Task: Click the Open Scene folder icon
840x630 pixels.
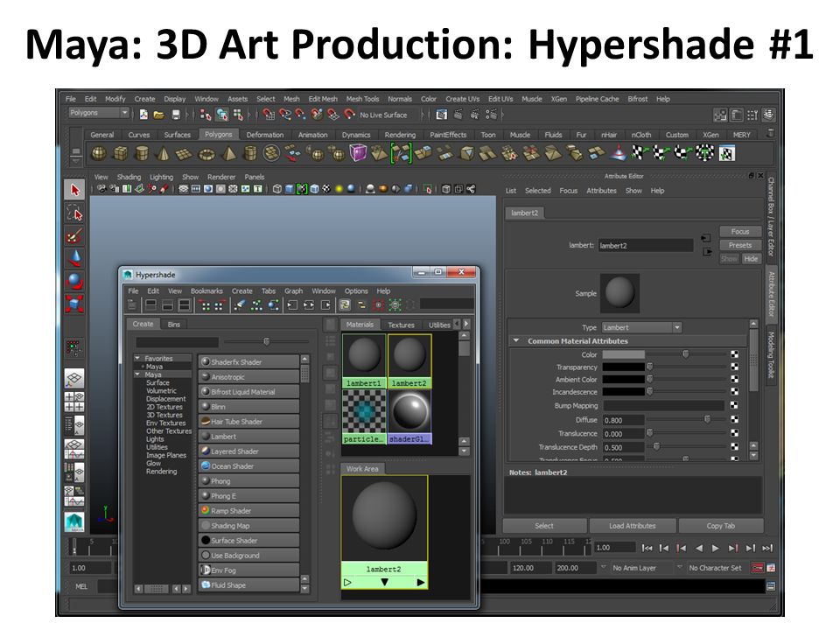Action: (x=158, y=115)
